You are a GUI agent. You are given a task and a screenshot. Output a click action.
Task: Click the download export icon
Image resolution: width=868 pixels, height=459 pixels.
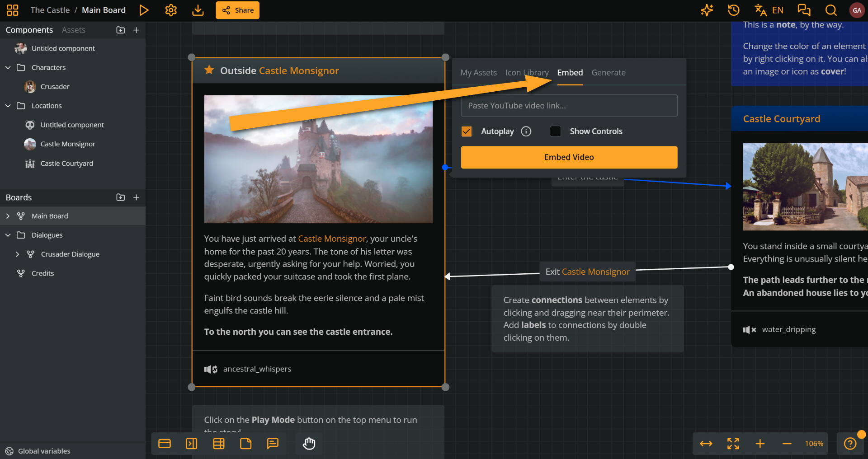(x=198, y=10)
